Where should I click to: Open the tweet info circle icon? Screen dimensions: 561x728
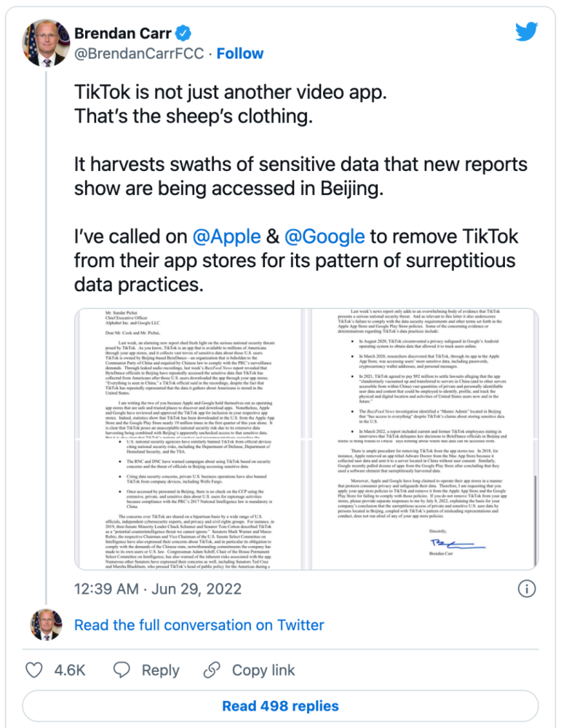(526, 589)
